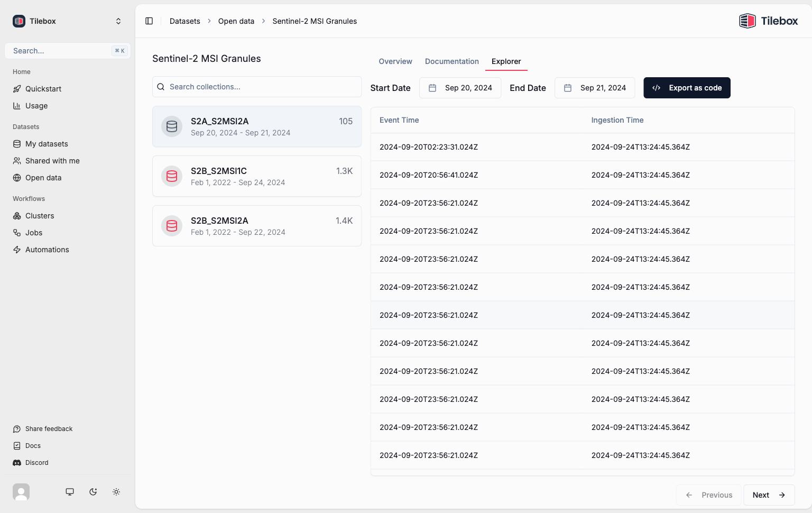Select the S2A_S2MSI2A collection card

(x=257, y=126)
